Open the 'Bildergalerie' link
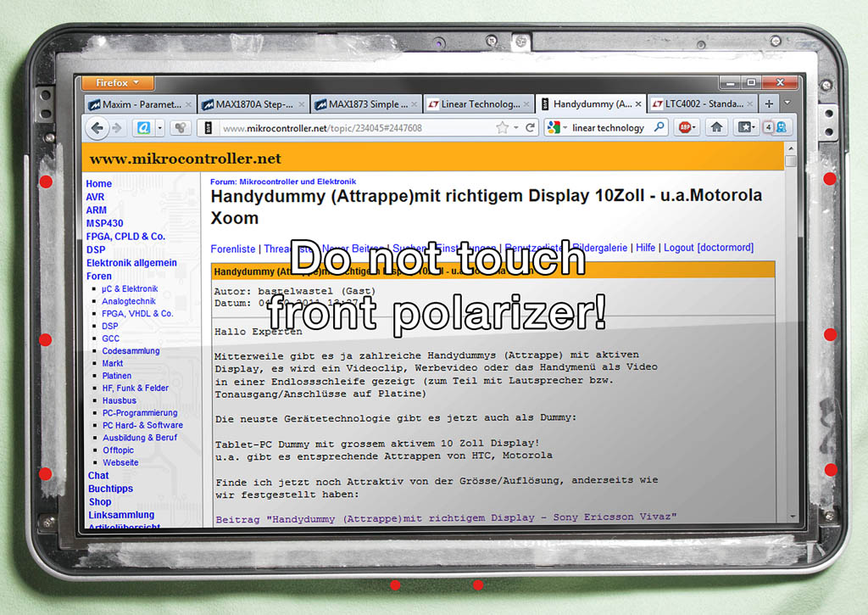This screenshot has height=615, width=868. pos(599,248)
